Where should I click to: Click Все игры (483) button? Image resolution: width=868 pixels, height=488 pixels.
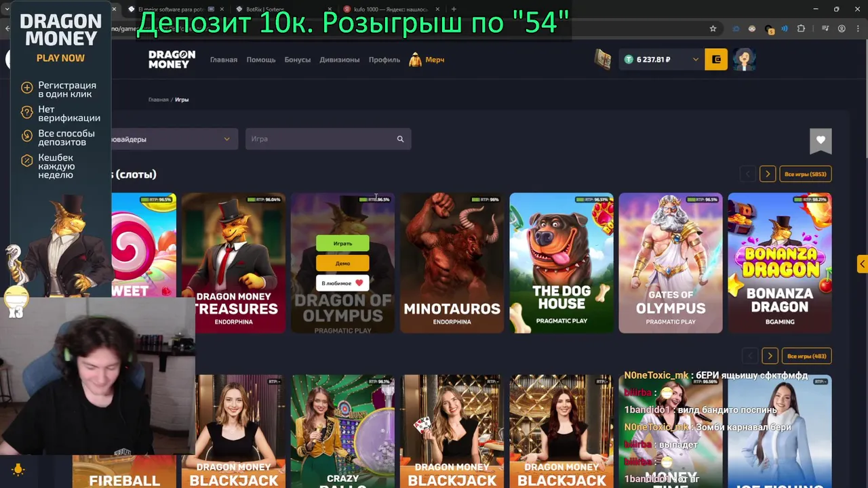point(806,356)
